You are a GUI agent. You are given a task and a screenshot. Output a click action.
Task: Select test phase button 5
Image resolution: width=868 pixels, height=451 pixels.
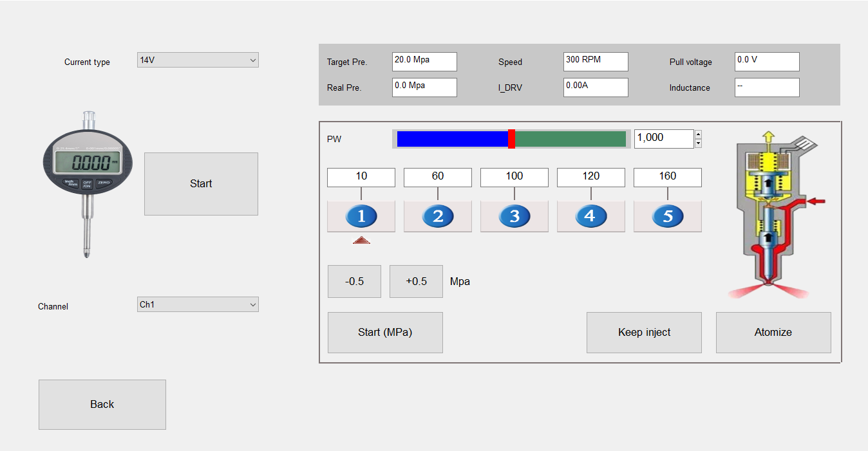coord(667,216)
